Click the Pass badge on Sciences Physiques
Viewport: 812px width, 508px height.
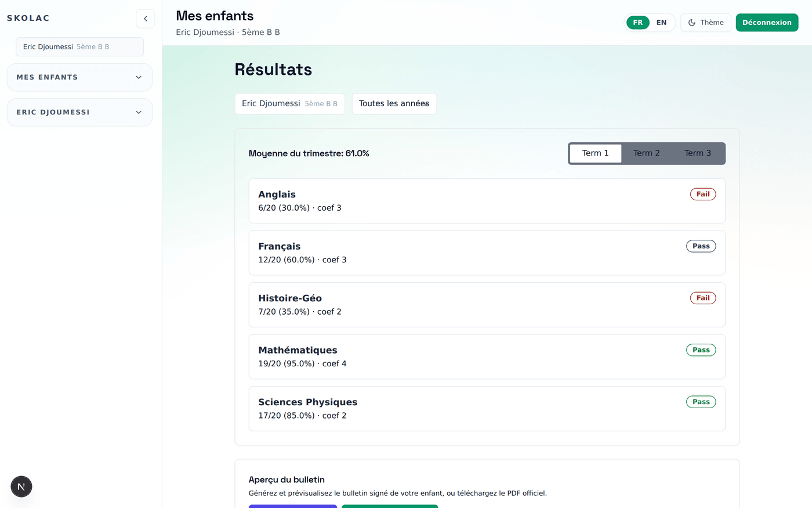[701, 402]
